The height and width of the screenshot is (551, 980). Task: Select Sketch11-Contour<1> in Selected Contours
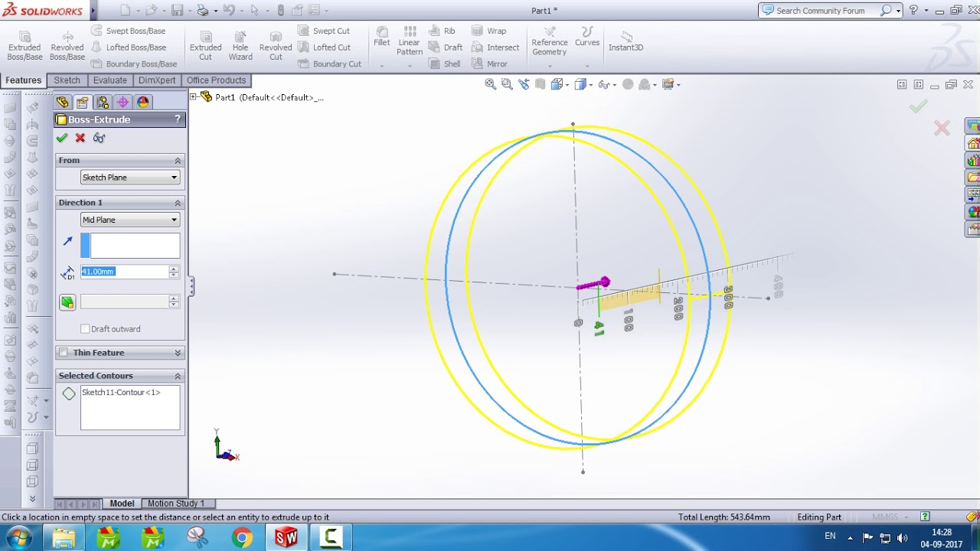[121, 393]
